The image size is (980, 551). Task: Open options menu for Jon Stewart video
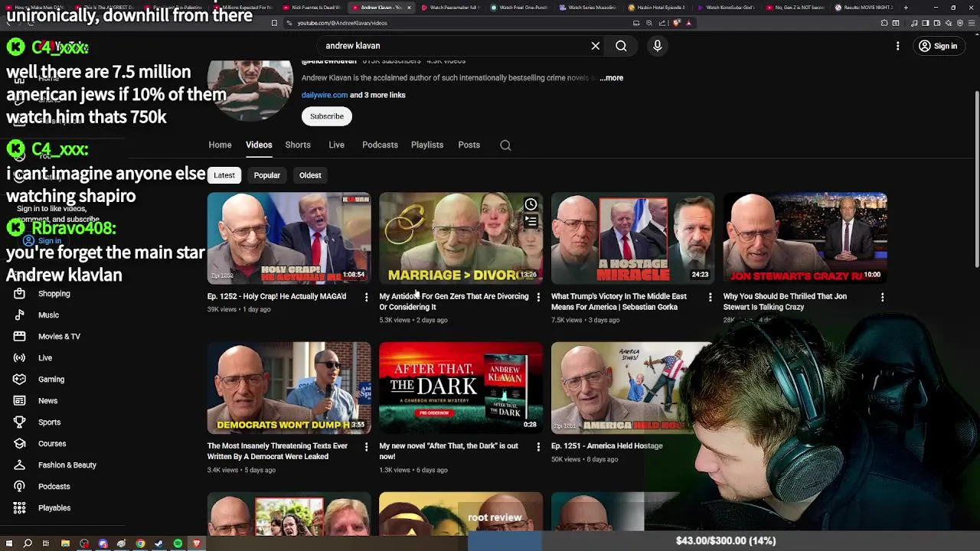882,297
